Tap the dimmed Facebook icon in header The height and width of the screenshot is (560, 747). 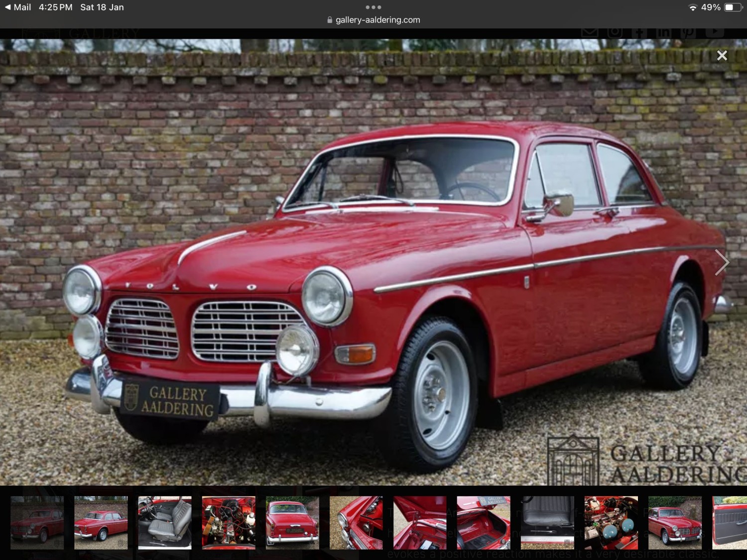point(639,33)
